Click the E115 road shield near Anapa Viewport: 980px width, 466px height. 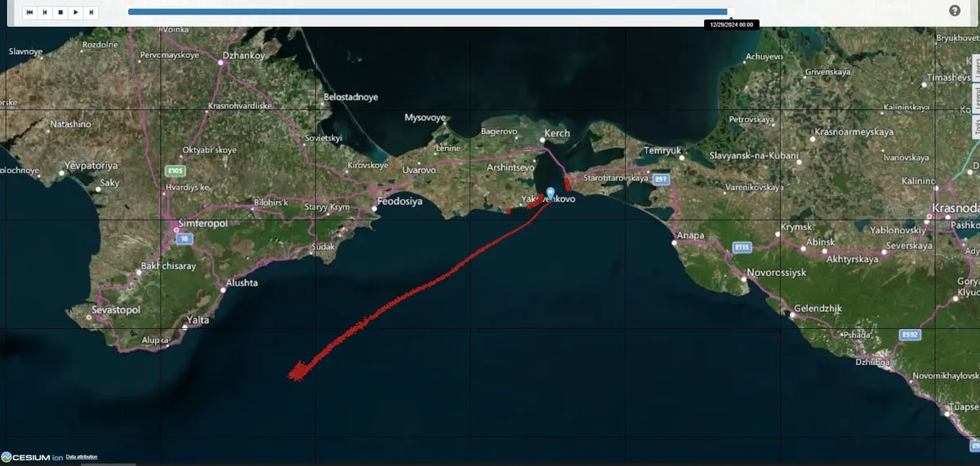(x=742, y=246)
